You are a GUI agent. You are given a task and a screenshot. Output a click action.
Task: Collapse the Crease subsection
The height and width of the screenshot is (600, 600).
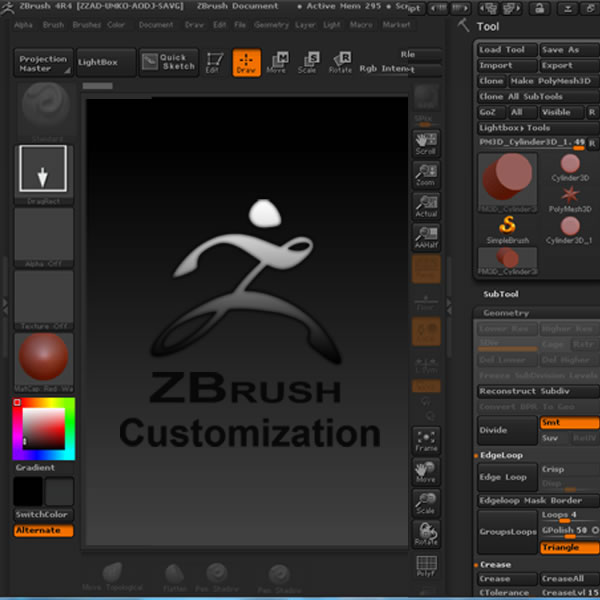[495, 565]
